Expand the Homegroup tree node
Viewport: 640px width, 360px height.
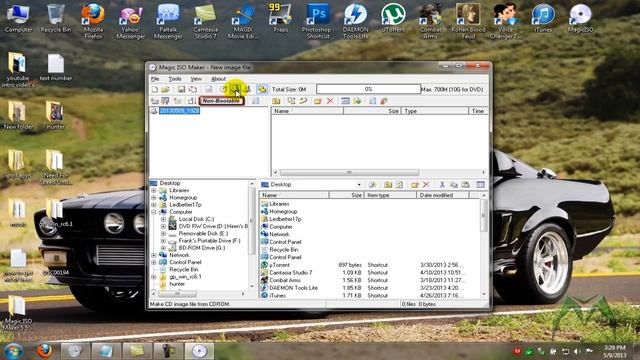tap(154, 198)
